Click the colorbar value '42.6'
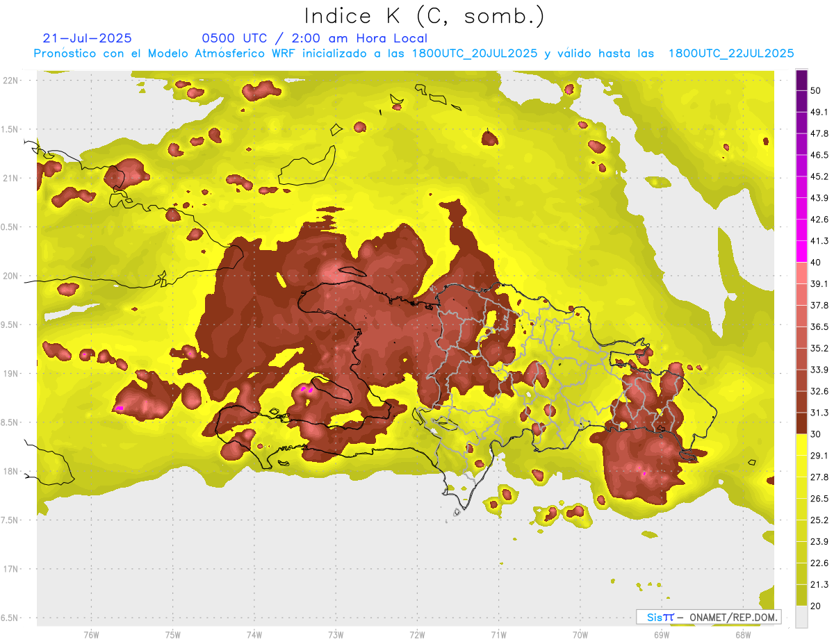This screenshot has height=644, width=834. (x=819, y=220)
